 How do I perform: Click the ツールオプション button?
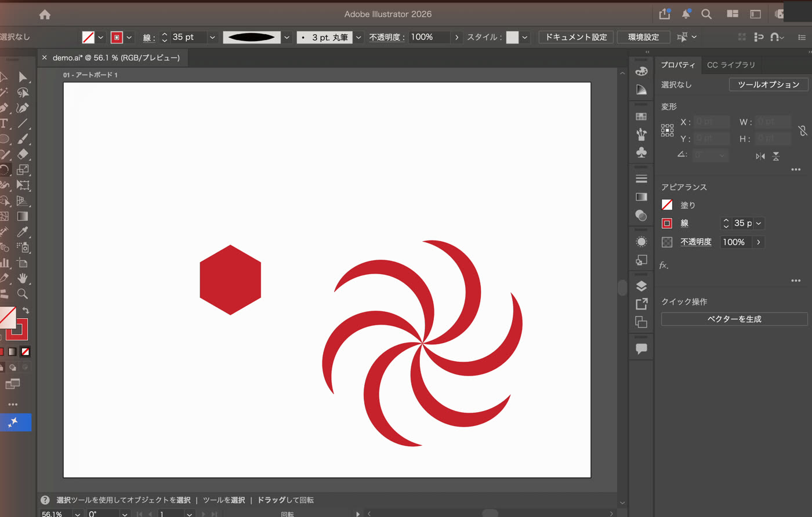(x=768, y=85)
